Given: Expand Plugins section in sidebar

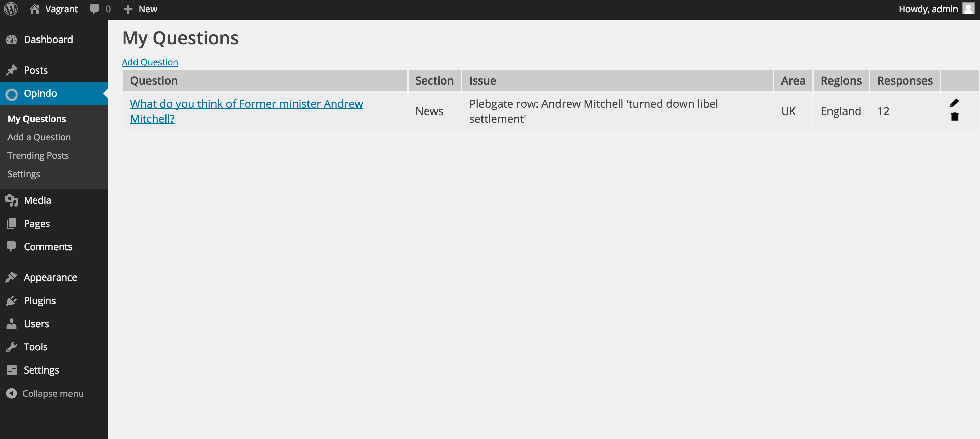Looking at the screenshot, I should pos(39,300).
